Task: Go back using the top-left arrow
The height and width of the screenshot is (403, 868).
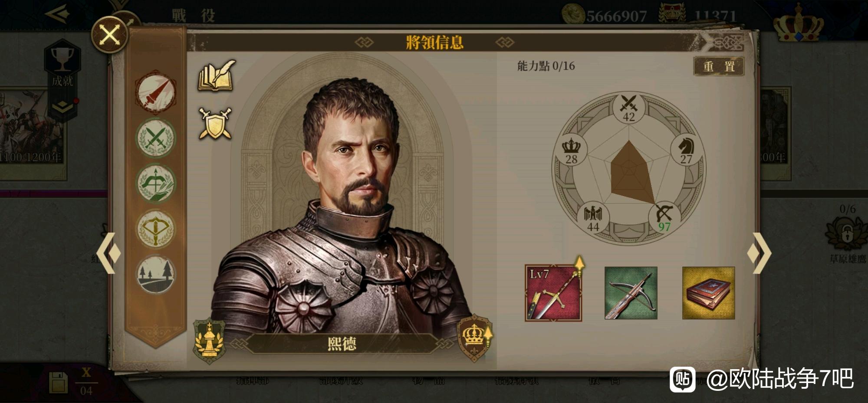Action: click(58, 14)
